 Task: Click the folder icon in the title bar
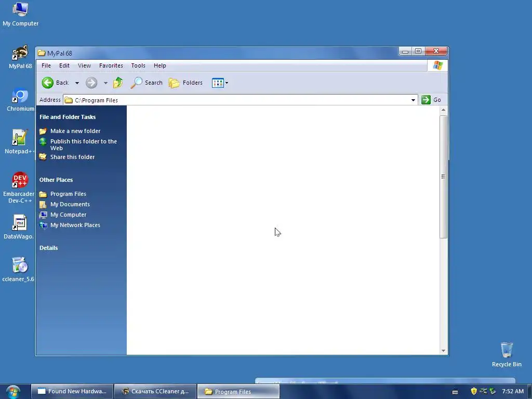(42, 53)
